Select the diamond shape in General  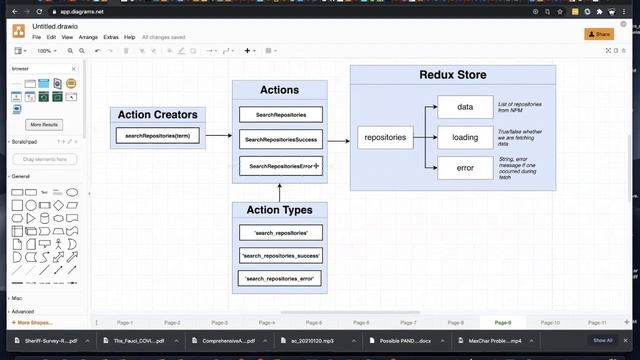(58, 205)
